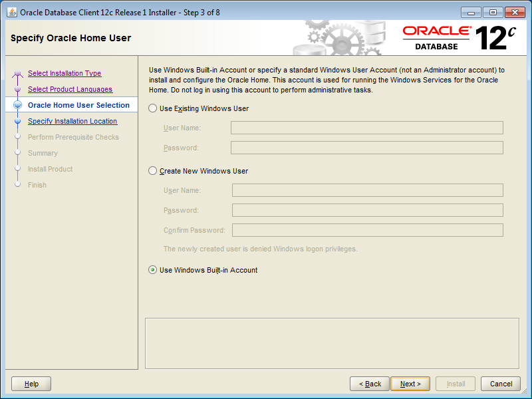Jump to Specify Installation Location step
The height and width of the screenshot is (399, 532).
[72, 121]
